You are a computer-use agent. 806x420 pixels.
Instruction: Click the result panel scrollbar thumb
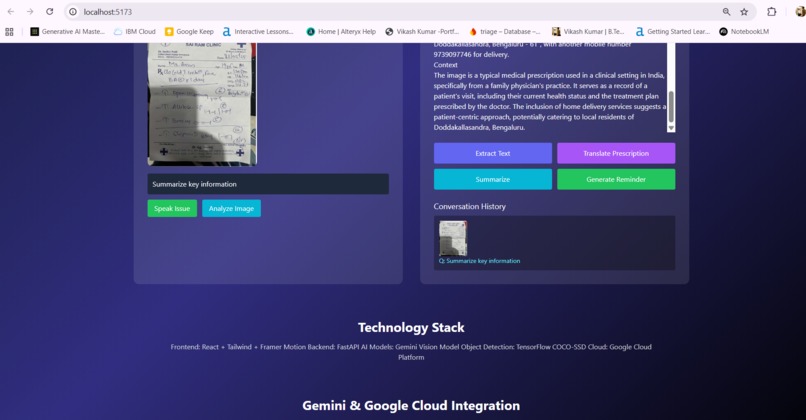coord(671,106)
